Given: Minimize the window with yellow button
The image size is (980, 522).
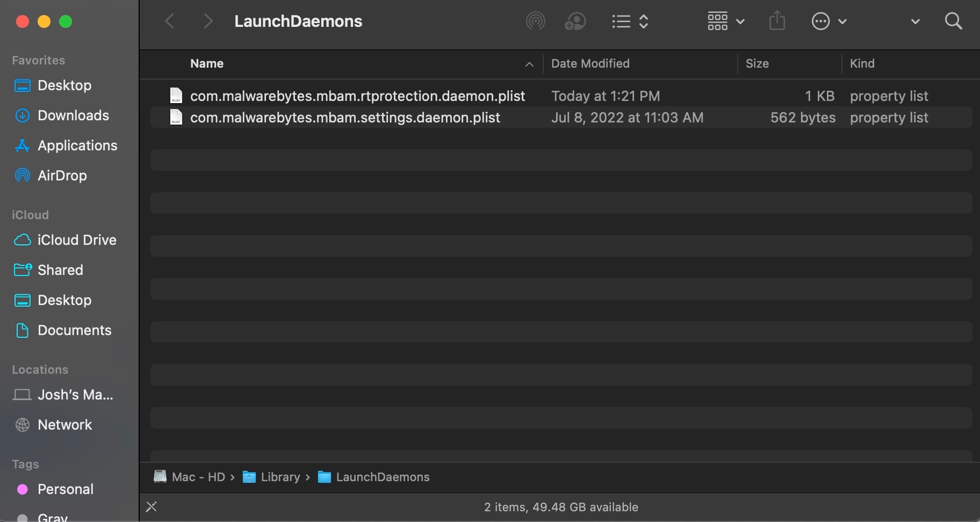Looking at the screenshot, I should coord(44,21).
